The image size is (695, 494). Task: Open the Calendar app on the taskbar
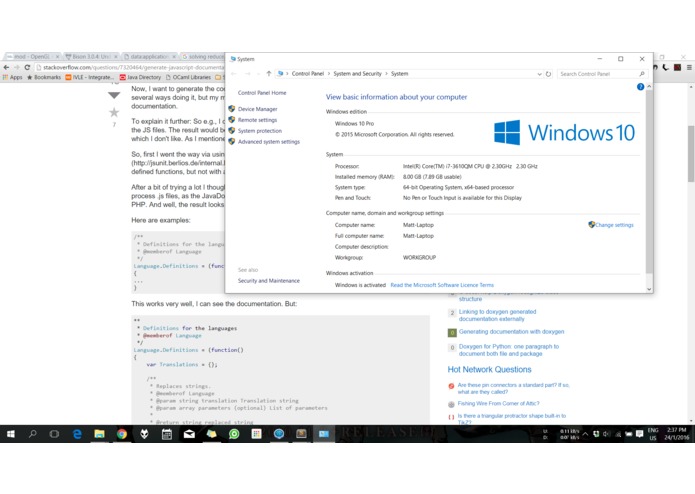[x=167, y=434]
